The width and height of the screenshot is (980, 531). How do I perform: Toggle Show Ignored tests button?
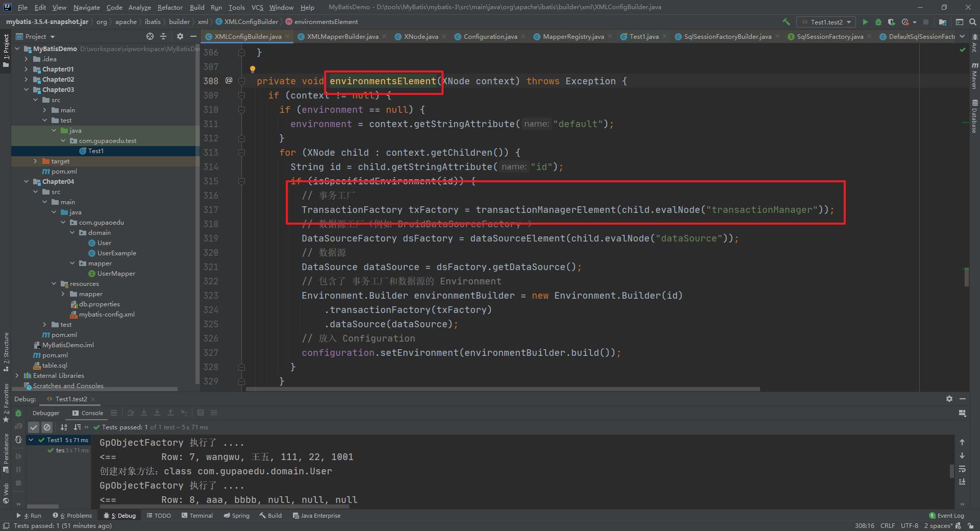[x=47, y=427]
